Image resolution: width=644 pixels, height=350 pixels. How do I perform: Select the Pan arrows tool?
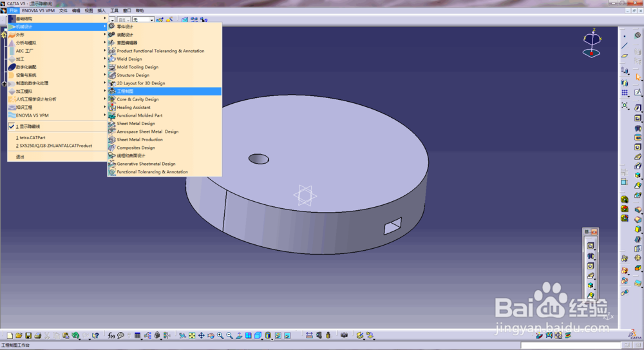click(201, 336)
